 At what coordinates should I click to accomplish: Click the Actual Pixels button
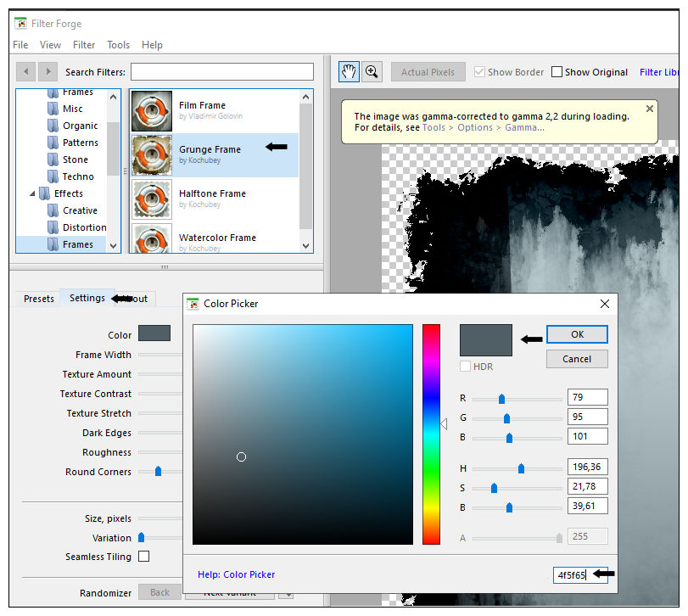pyautogui.click(x=428, y=72)
